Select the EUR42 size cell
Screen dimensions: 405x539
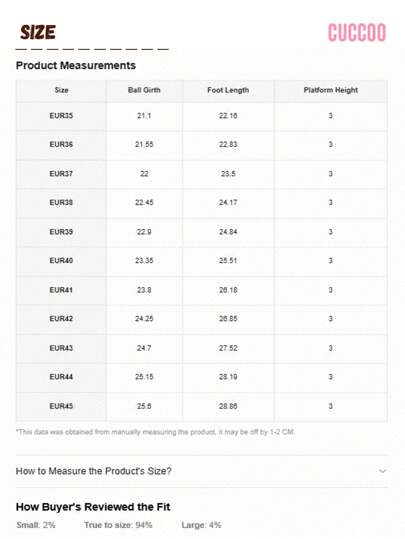pyautogui.click(x=61, y=319)
